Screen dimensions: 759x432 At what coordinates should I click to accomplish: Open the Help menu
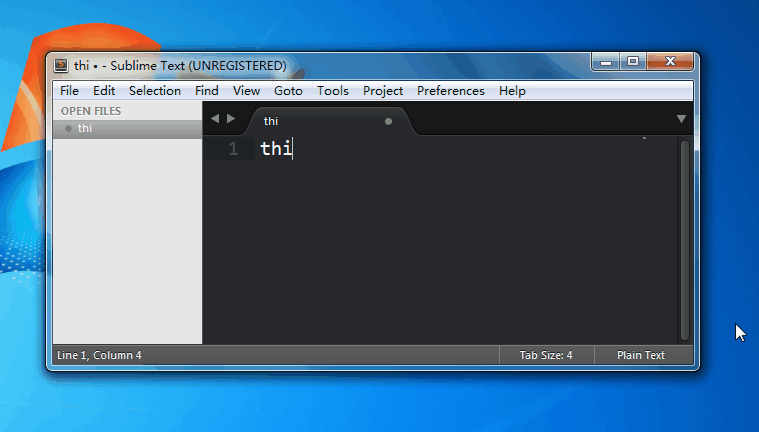pos(512,91)
